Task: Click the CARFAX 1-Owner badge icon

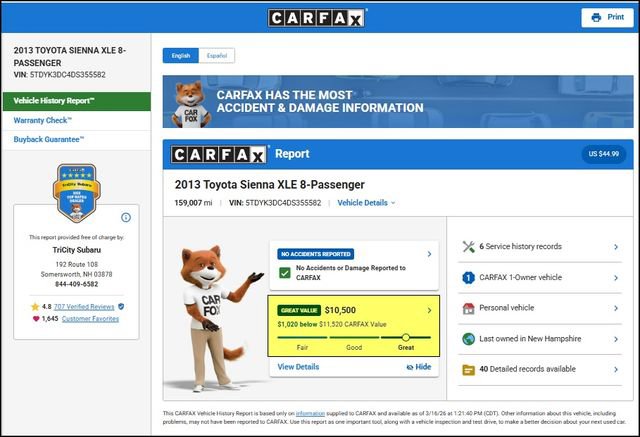Action: pos(468,277)
